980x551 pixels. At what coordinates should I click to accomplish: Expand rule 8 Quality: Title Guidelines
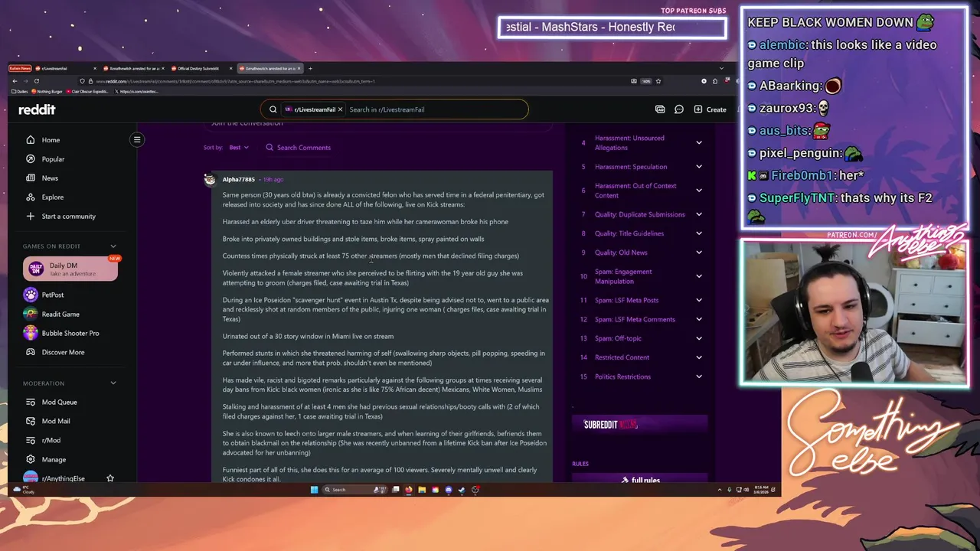[699, 233]
